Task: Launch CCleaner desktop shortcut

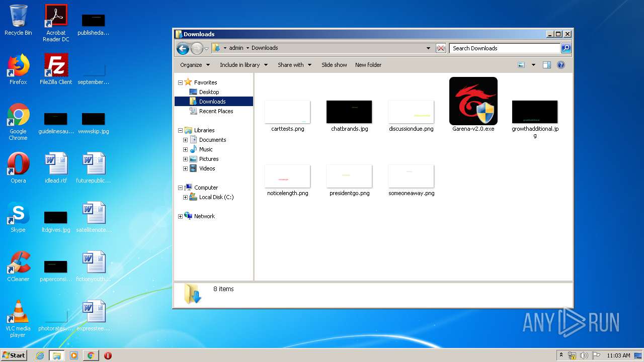Action: tap(18, 266)
